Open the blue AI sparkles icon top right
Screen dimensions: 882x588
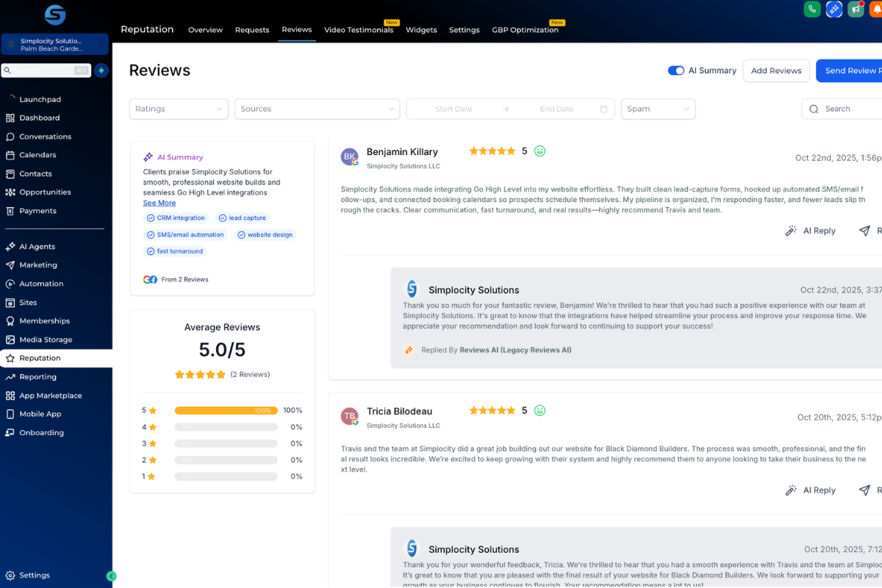tap(833, 10)
